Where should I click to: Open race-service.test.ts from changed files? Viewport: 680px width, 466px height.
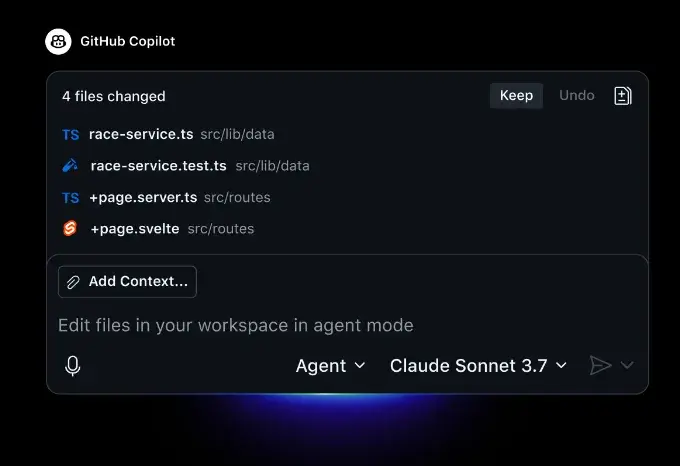click(158, 166)
